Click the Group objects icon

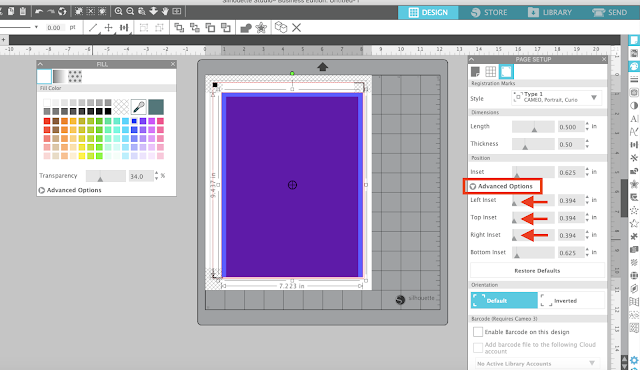click(144, 28)
